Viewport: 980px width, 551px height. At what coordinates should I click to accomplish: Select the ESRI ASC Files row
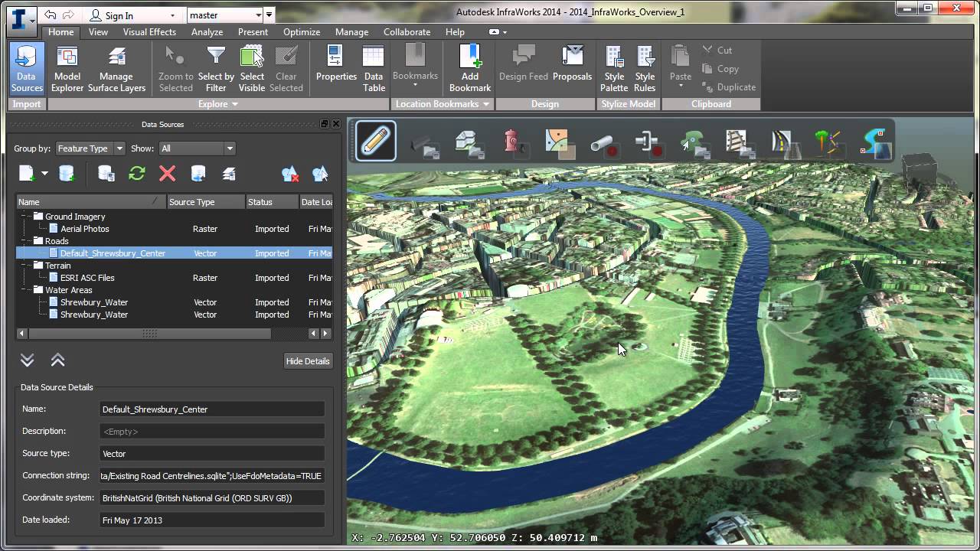pos(175,278)
